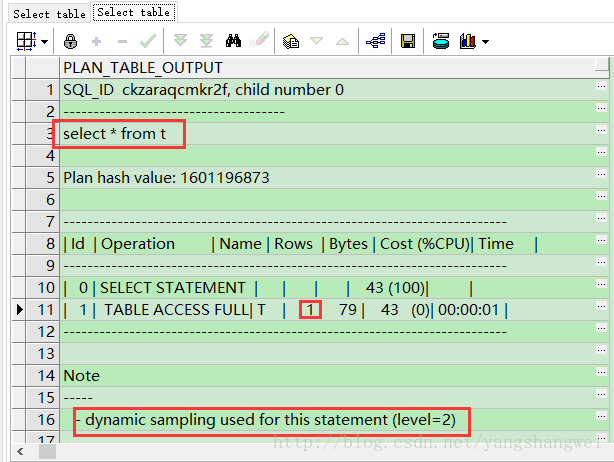Viewport: 614px width, 462px height.
Task: Click the lock edit data icon
Action: click(x=70, y=41)
